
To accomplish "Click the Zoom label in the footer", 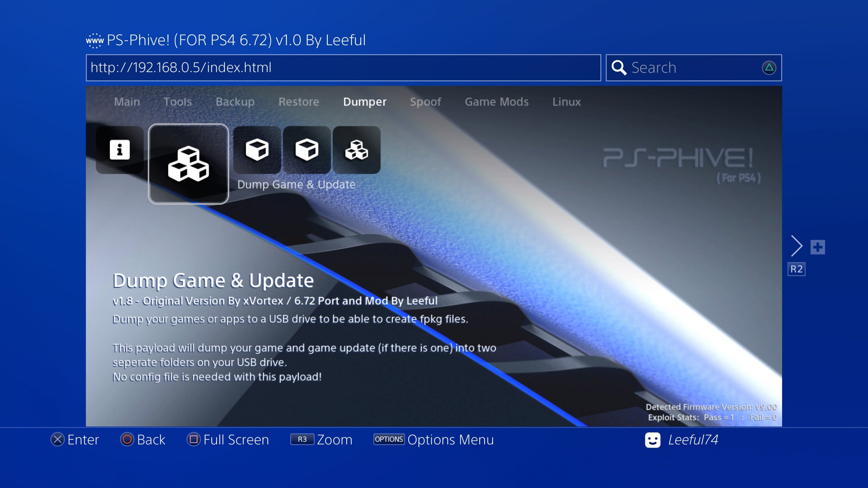I will 335,440.
